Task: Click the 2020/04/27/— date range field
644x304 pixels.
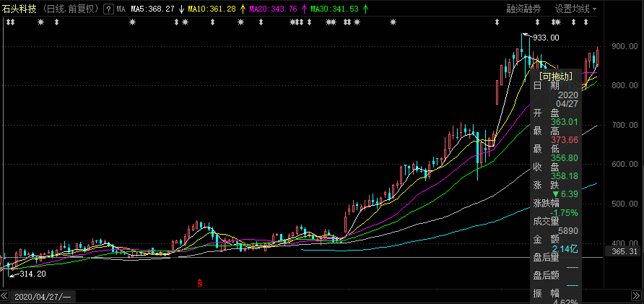Action: [42, 296]
